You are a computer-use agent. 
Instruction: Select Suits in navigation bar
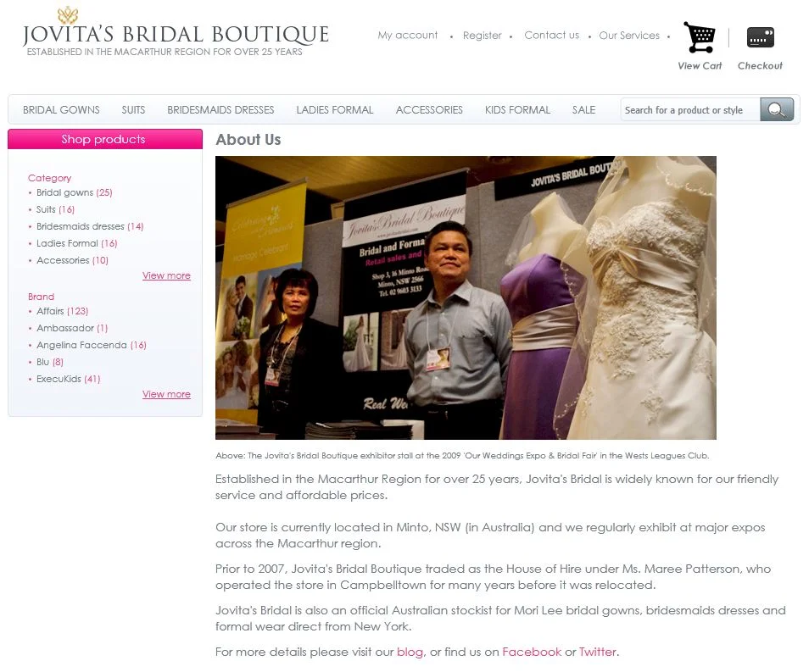coord(133,110)
